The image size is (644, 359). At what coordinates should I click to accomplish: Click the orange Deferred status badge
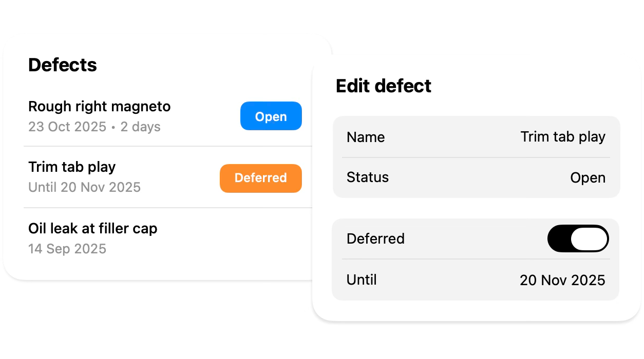coord(260,178)
